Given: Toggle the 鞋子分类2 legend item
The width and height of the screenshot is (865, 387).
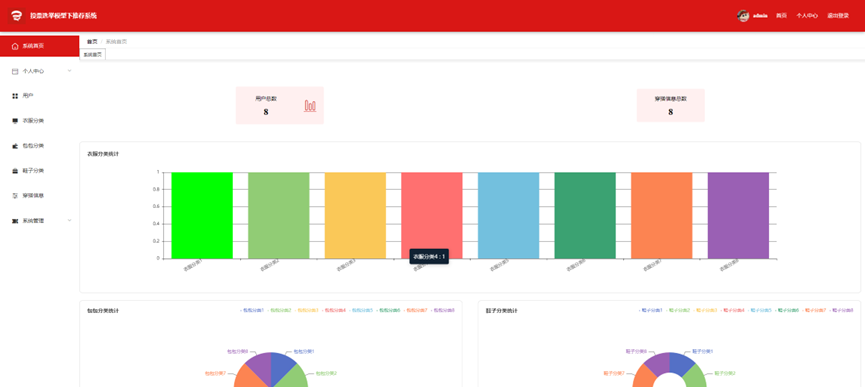Looking at the screenshot, I should (678, 310).
